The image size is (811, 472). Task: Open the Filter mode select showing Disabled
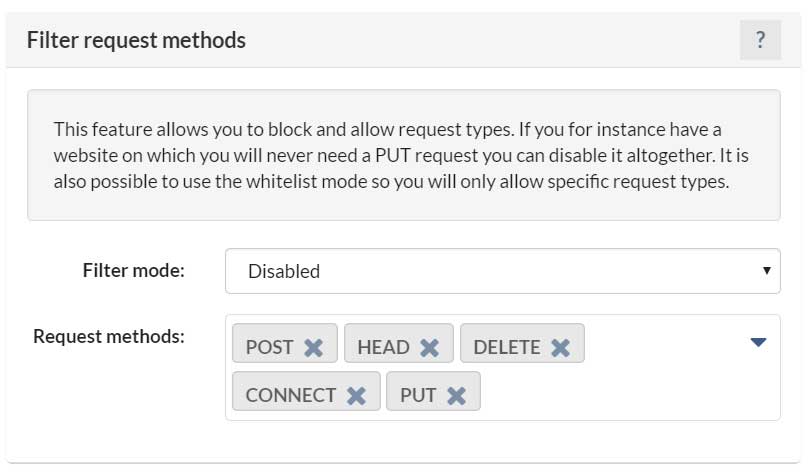tap(503, 271)
